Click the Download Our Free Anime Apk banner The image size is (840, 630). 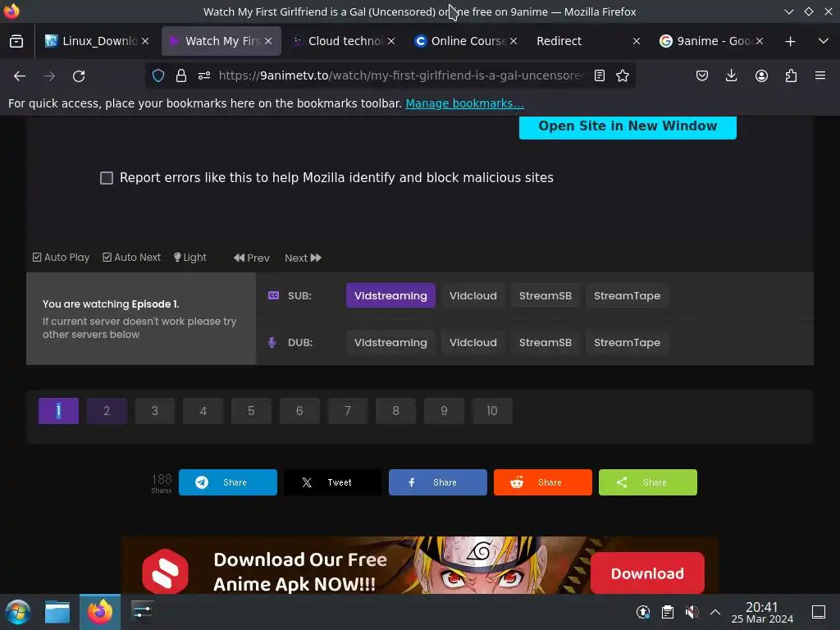coord(419,565)
